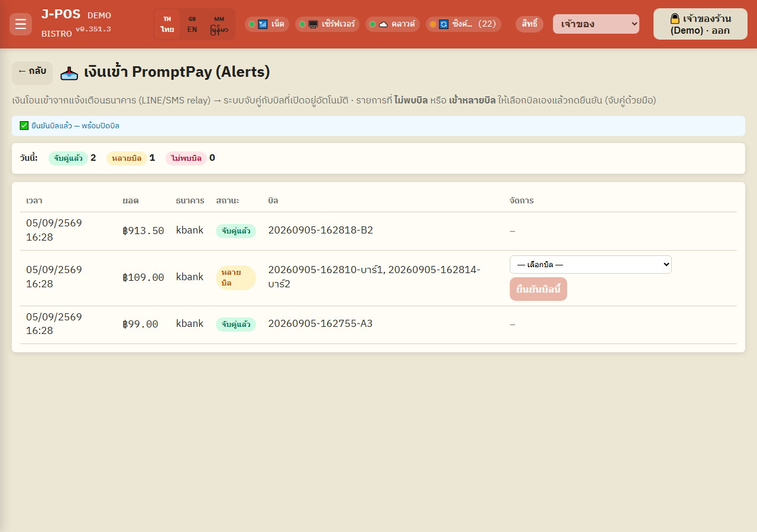Click the สิทธิ์ permissions pill
Image resolution: width=757 pixels, height=532 pixels.
pyautogui.click(x=529, y=24)
